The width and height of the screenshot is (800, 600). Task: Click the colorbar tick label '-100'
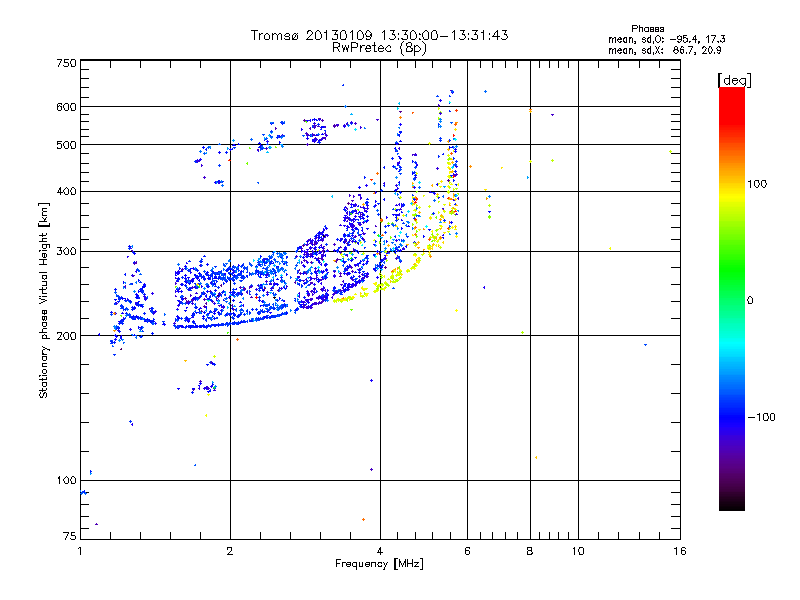[x=761, y=417]
